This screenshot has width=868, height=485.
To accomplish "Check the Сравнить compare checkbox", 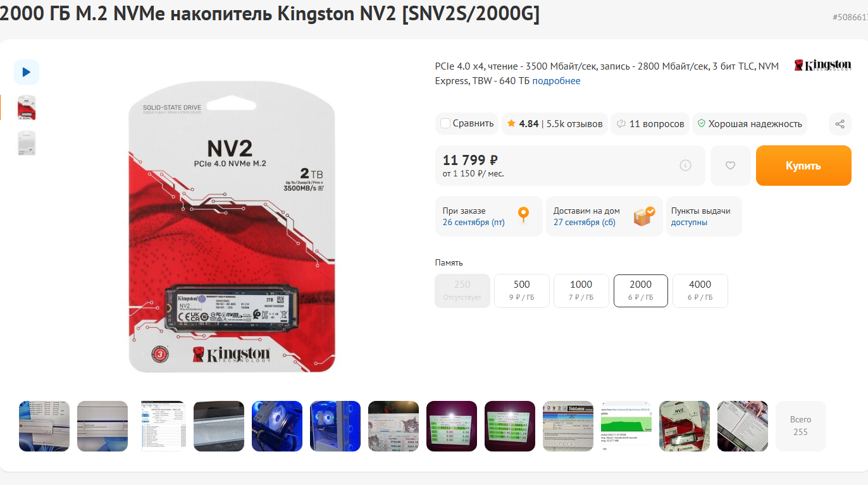I will tap(445, 123).
